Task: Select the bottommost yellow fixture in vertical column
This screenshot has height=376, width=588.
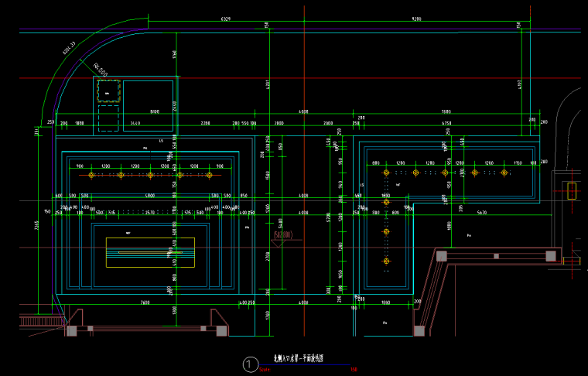Action: (385, 262)
